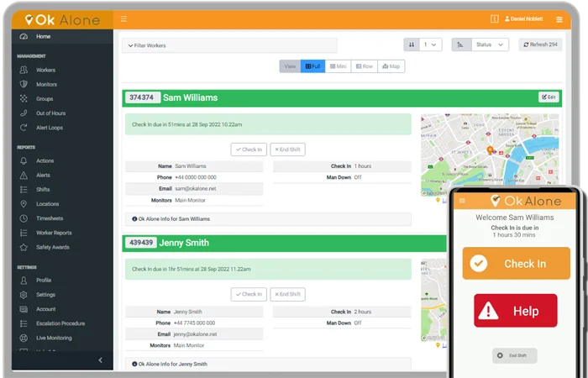Click Sam Williams location map thumbnail
Viewport: 588px width, 378px height.
(490, 150)
